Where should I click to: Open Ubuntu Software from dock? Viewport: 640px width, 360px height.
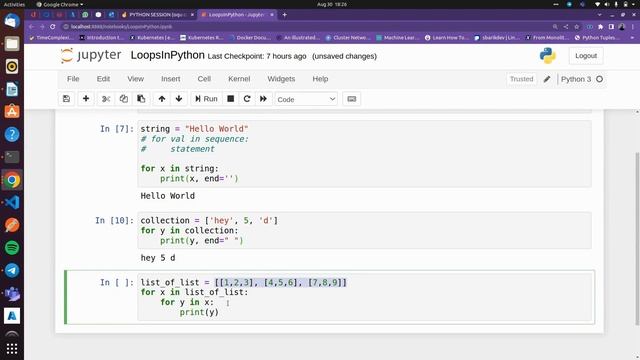tap(12, 111)
